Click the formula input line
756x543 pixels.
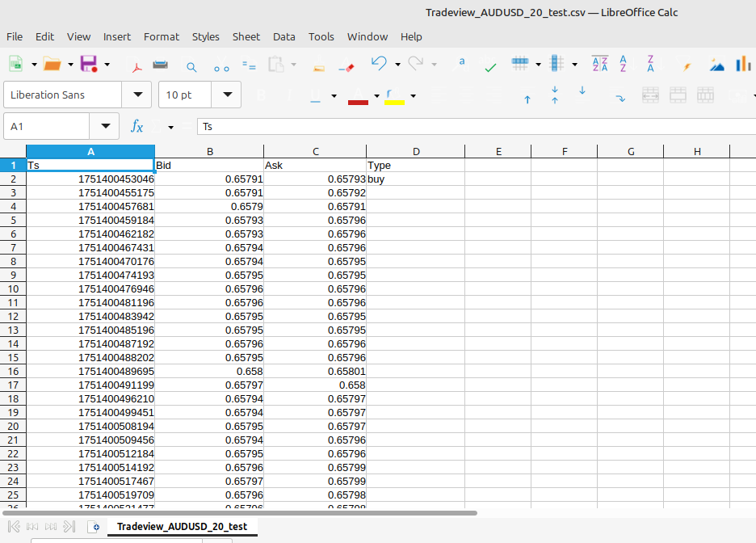point(475,127)
